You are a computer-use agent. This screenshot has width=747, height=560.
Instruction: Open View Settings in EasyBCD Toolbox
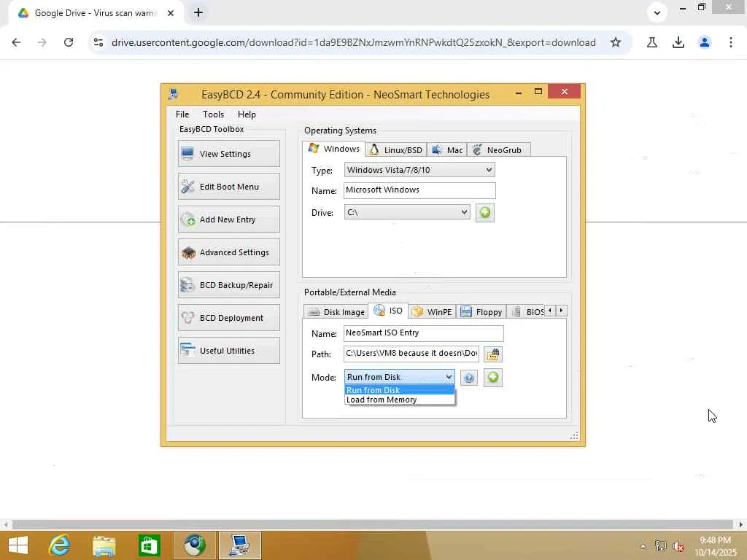pyautogui.click(x=228, y=154)
